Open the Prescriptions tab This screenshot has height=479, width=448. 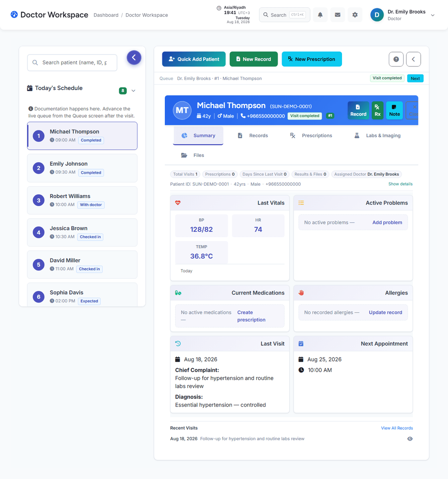311,135
